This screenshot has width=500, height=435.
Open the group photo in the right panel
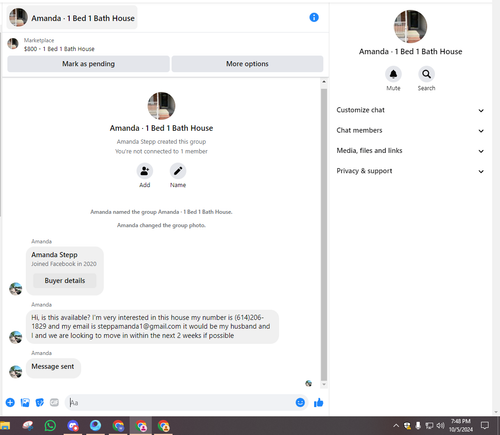pos(410,26)
